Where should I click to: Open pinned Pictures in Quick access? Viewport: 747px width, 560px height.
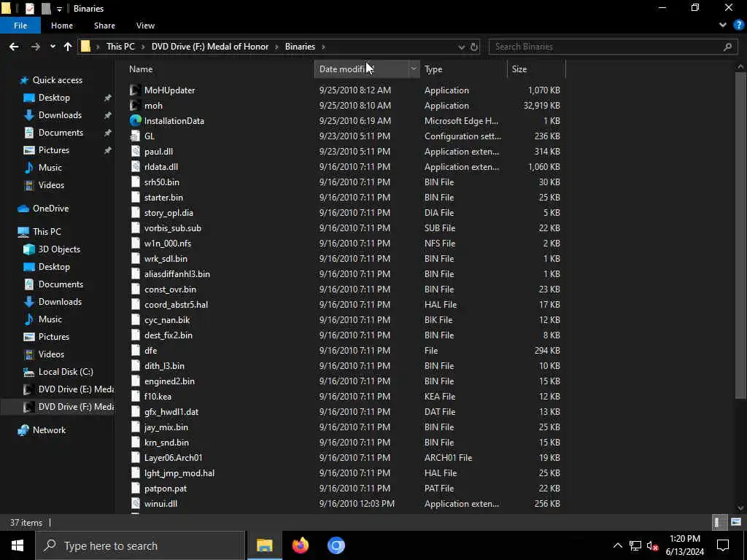click(53, 150)
